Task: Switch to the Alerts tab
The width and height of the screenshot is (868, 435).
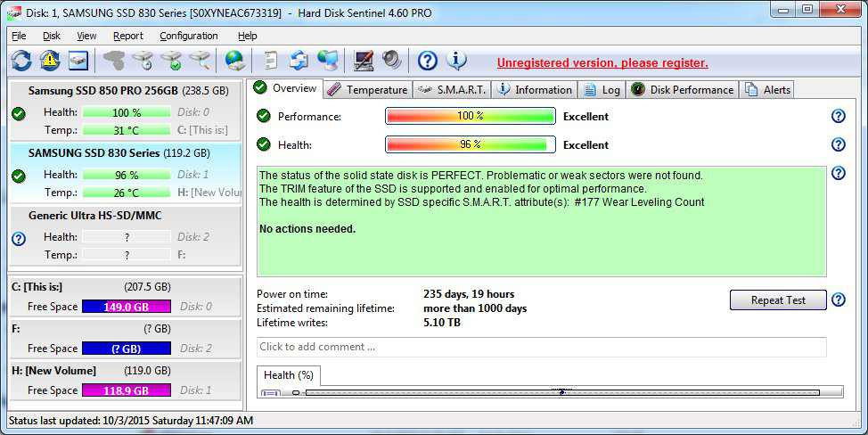Action: 768,90
